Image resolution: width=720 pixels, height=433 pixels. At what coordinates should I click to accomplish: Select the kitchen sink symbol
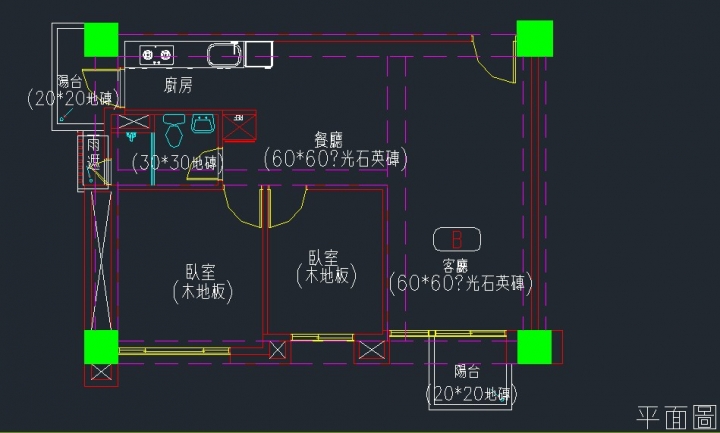coord(225,55)
